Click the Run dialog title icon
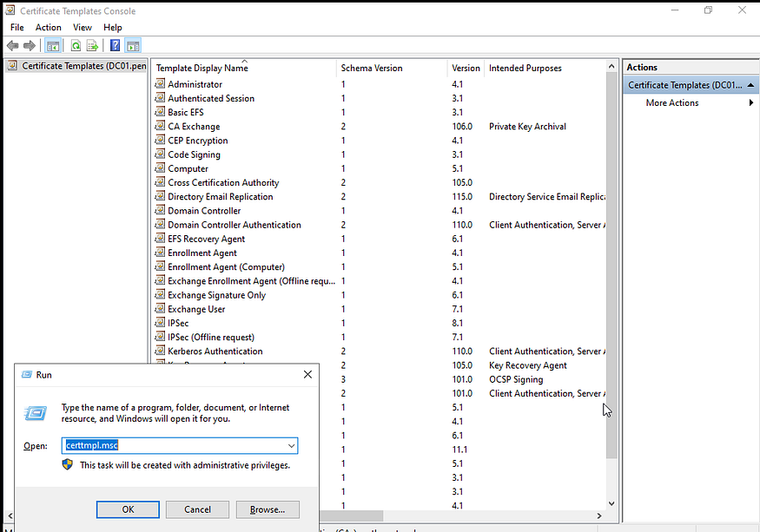This screenshot has height=532, width=760. [x=27, y=375]
